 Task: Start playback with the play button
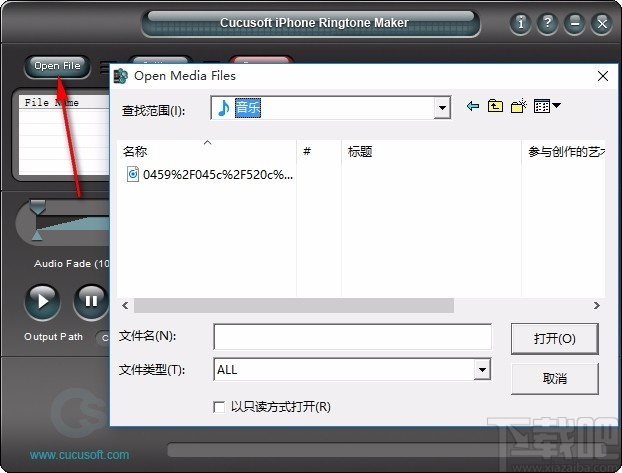click(x=42, y=302)
